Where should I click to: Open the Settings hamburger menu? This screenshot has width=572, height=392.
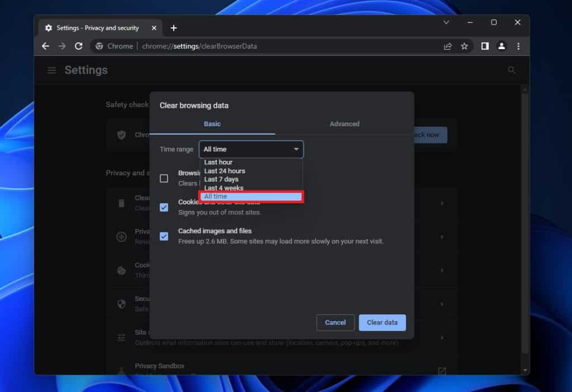click(x=51, y=70)
